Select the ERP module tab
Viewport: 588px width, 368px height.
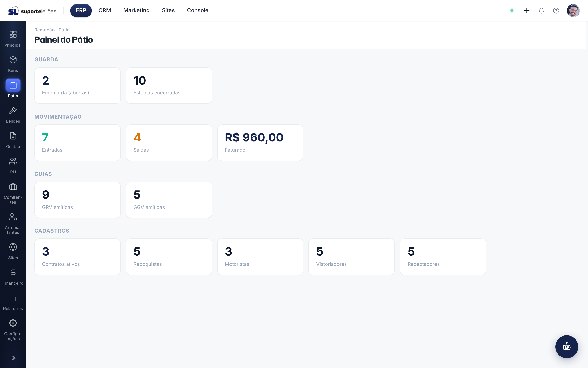click(81, 10)
